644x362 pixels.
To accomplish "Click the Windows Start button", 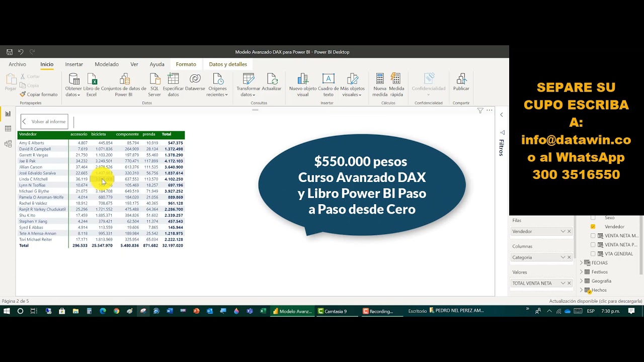I will point(7,311).
